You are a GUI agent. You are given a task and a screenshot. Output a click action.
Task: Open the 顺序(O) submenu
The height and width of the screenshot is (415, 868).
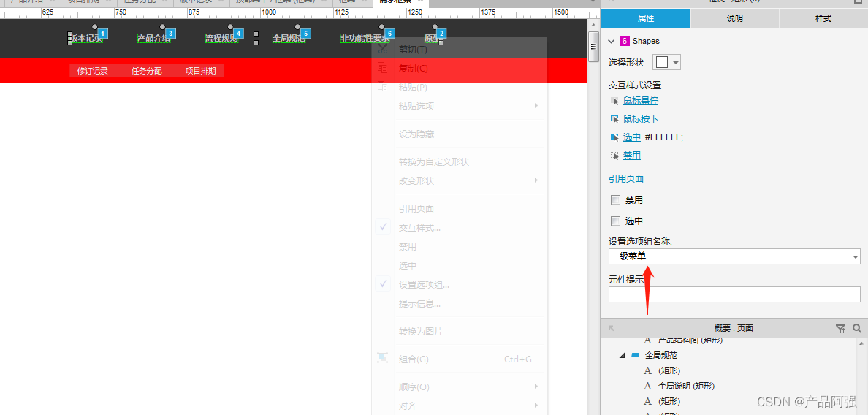[459, 387]
